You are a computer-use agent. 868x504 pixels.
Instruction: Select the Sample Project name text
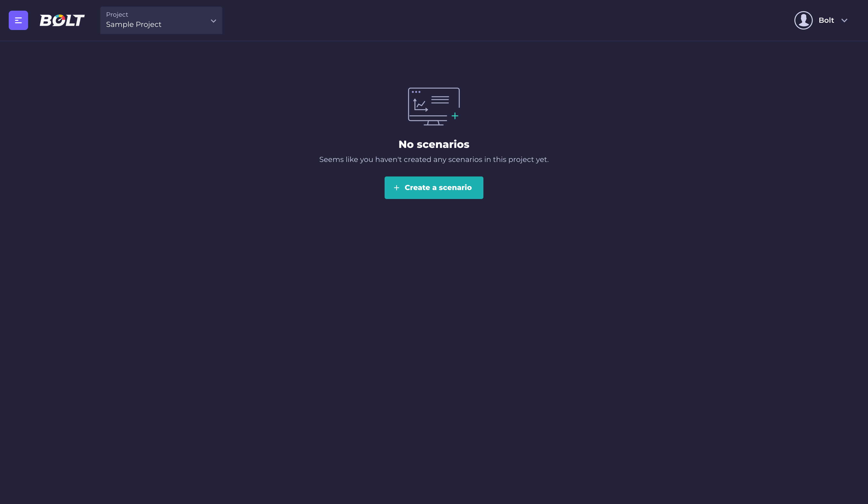coord(134,24)
